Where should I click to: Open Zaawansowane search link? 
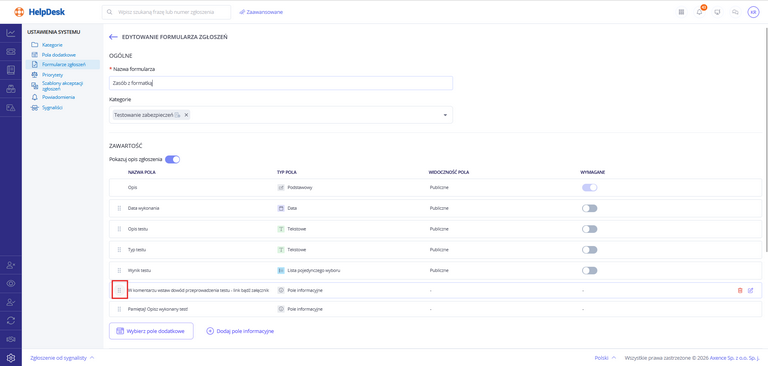click(261, 12)
